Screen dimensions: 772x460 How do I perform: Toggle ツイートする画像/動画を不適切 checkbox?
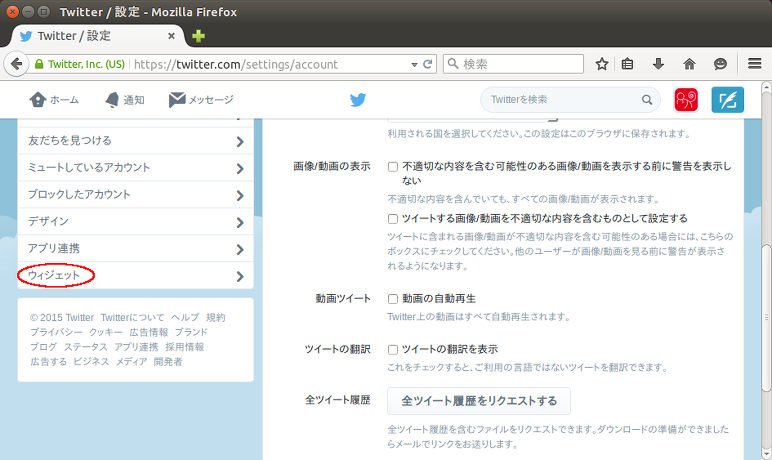[393, 219]
